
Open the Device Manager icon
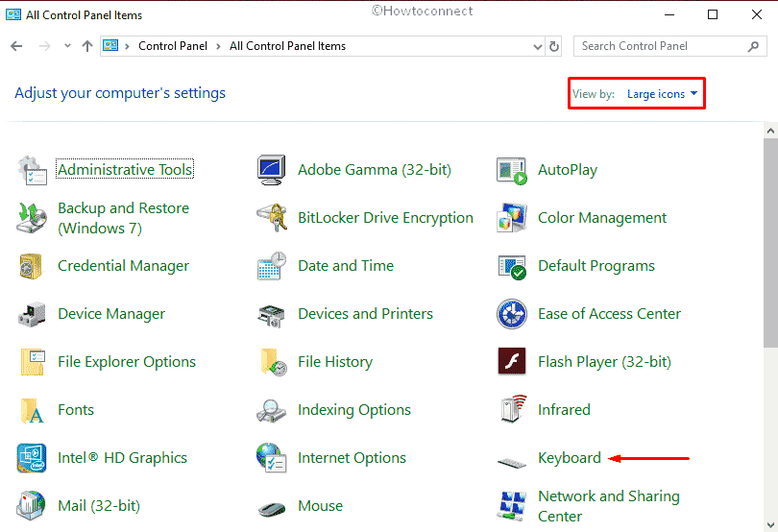pyautogui.click(x=32, y=314)
